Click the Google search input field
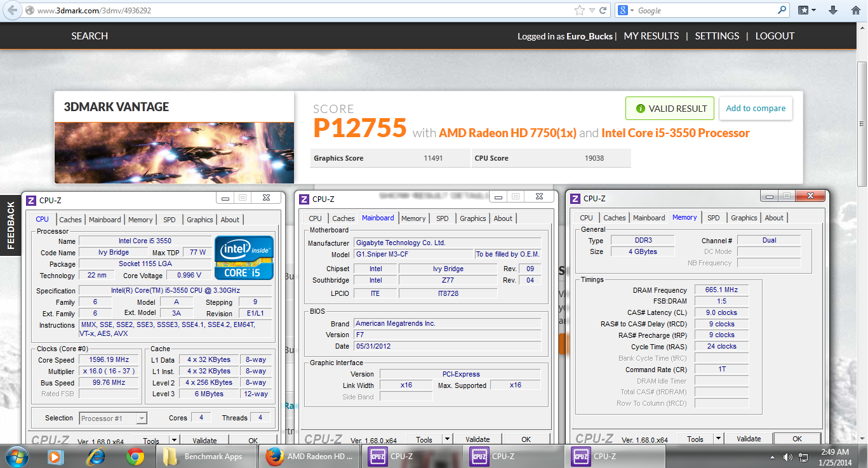868x468 pixels. (x=706, y=10)
